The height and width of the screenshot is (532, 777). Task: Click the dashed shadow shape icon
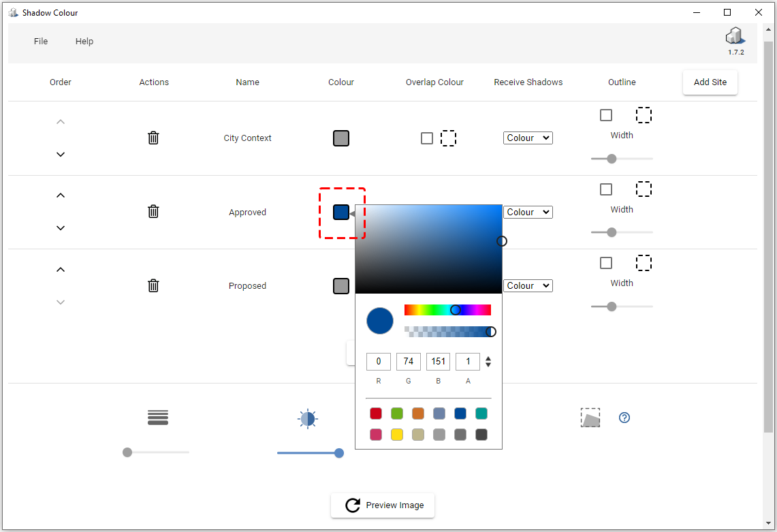[x=590, y=418]
